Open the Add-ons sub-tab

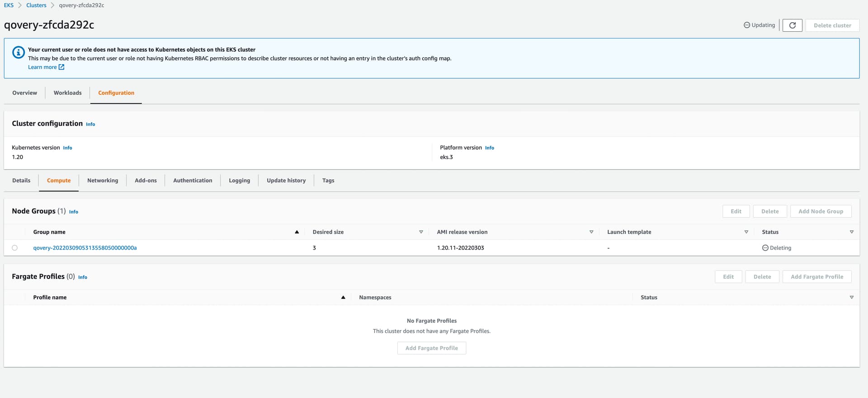[146, 180]
